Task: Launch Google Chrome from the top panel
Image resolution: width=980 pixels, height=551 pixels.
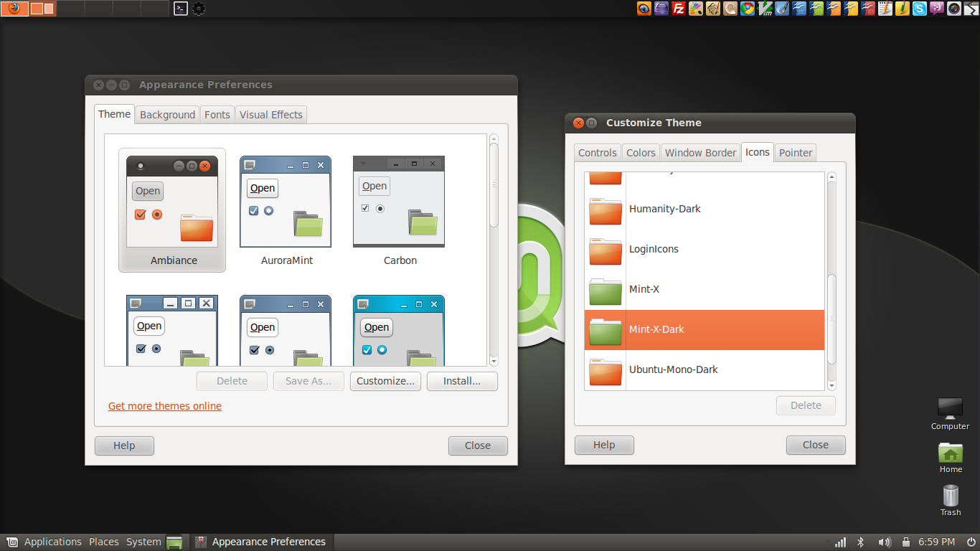Action: (x=748, y=9)
